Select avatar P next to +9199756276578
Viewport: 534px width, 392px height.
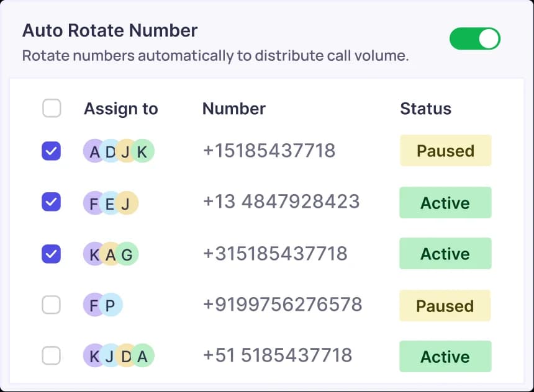[111, 305]
